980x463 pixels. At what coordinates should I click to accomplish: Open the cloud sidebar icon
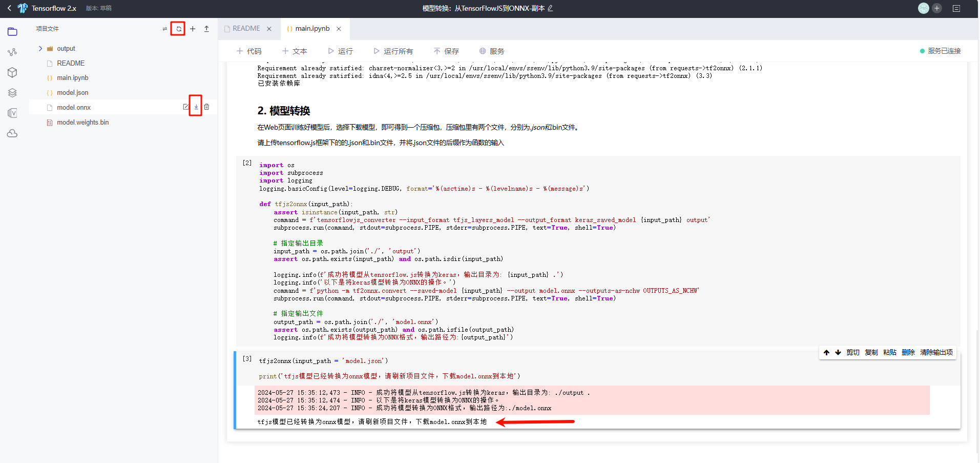(x=12, y=133)
